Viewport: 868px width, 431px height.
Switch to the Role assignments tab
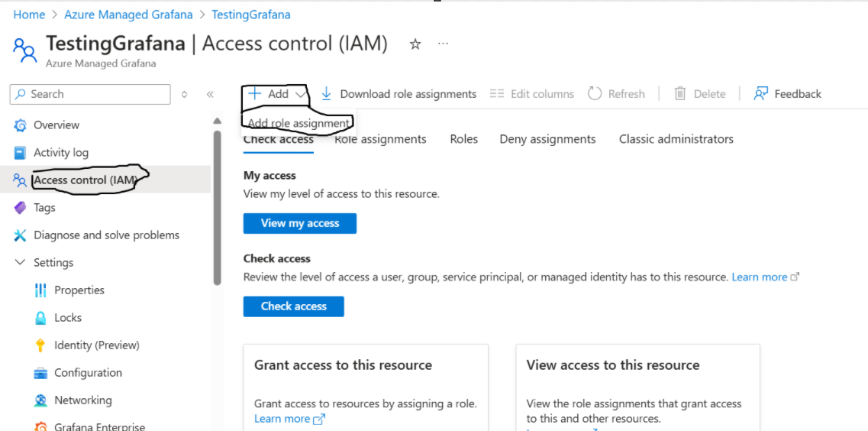pos(380,139)
